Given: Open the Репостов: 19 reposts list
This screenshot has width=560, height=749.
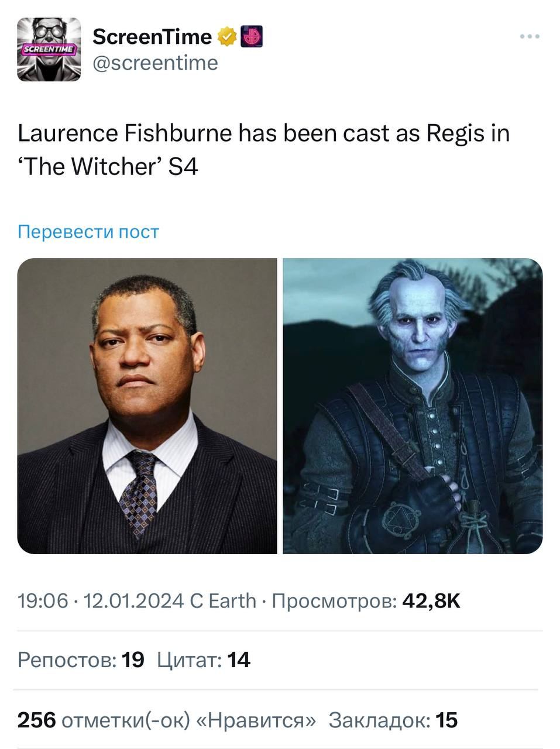Looking at the screenshot, I should tap(81, 660).
